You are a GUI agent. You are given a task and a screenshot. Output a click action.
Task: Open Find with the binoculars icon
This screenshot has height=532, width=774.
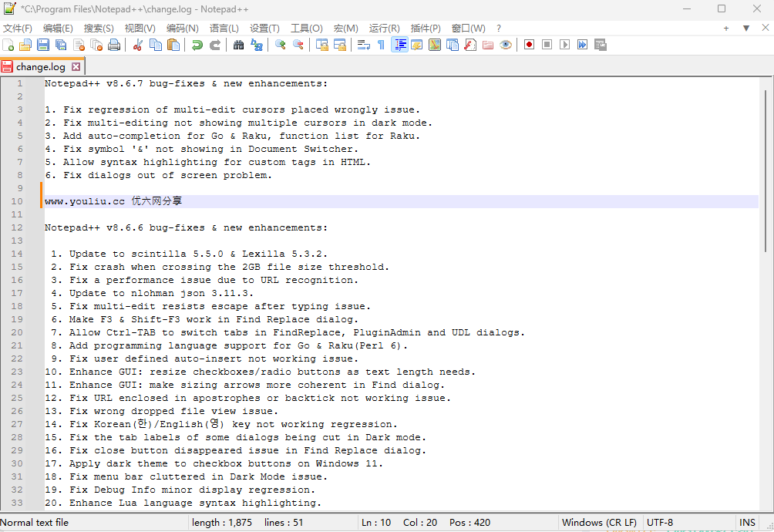(x=238, y=45)
